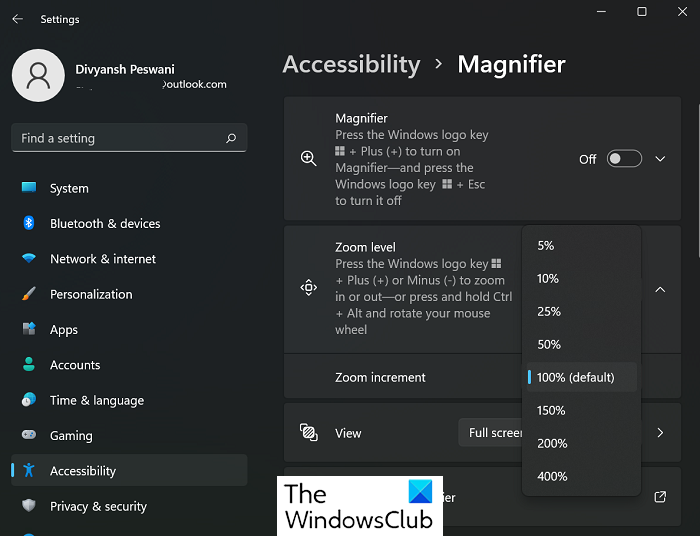
Task: Click Accessibility in the breadcrumb
Action: 351,64
